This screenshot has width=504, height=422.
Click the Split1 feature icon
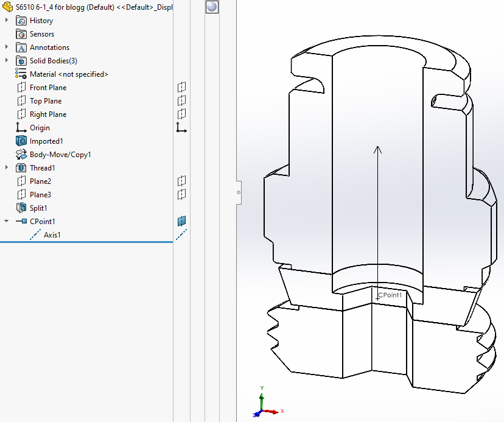pyautogui.click(x=21, y=208)
